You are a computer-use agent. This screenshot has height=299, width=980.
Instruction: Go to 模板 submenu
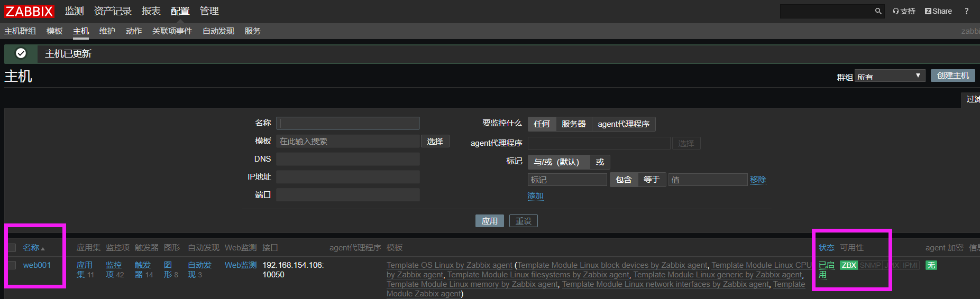click(54, 31)
